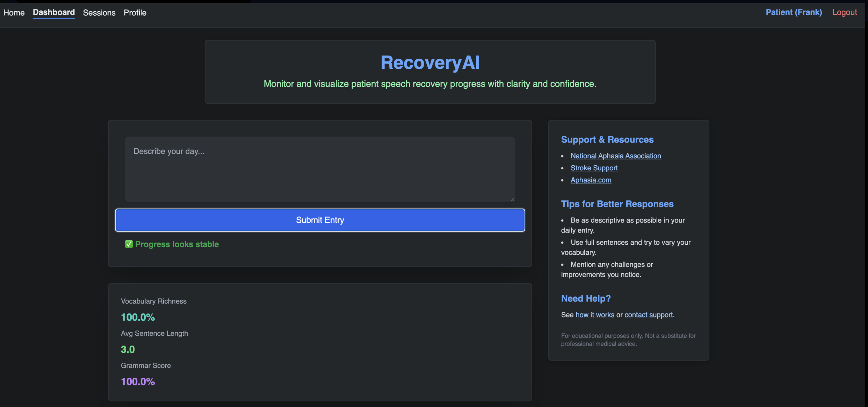
Task: Click the textarea resize handle corner
Action: 512,199
